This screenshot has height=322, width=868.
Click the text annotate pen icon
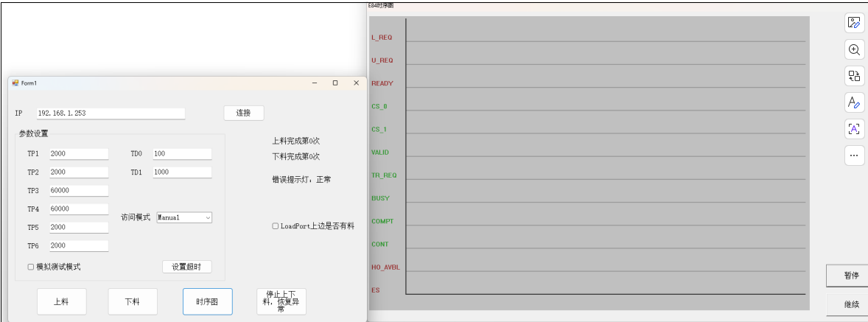click(x=854, y=102)
